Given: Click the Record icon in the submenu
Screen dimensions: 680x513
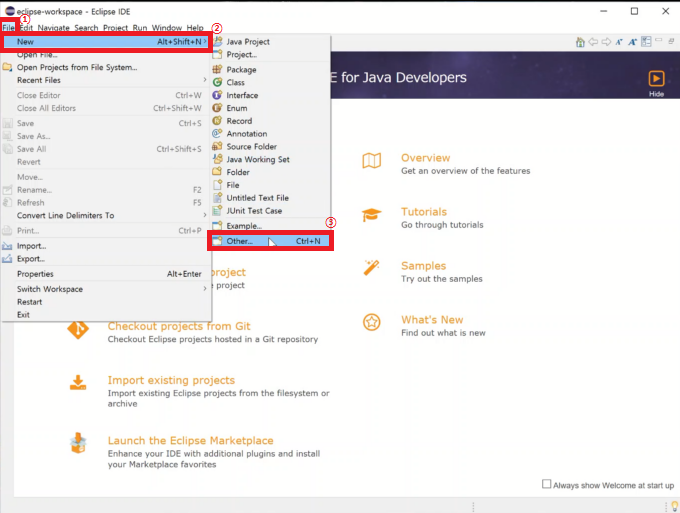Looking at the screenshot, I should click(217, 121).
